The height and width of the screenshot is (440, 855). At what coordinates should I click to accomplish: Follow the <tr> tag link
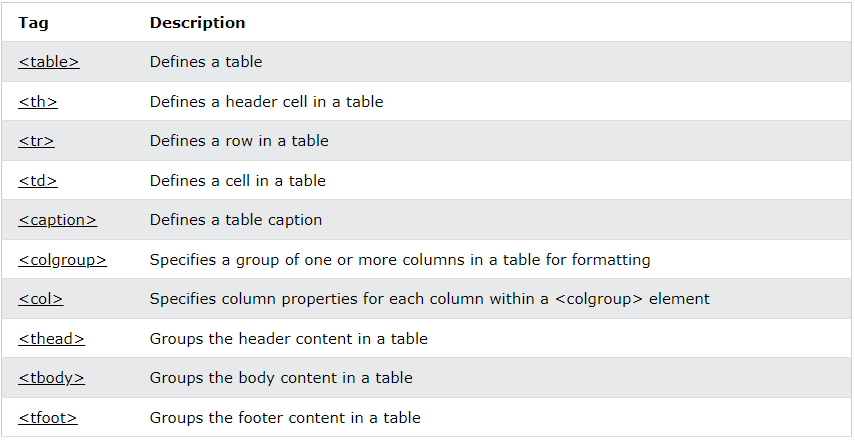[36, 141]
